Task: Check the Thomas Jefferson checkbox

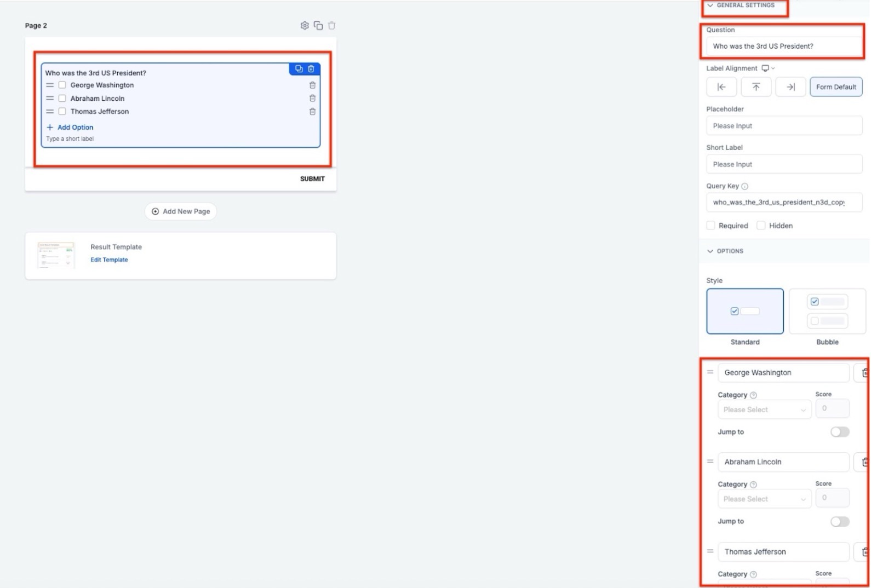Action: click(x=62, y=111)
